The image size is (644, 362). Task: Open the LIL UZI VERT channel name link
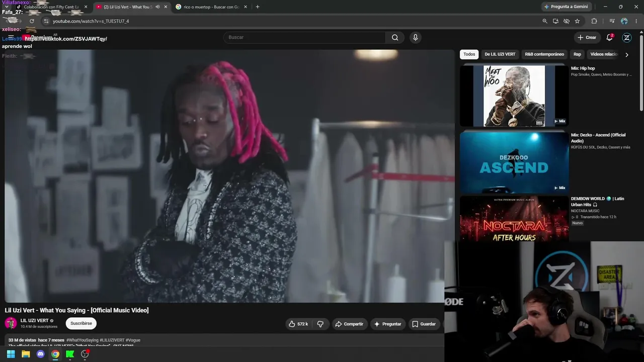[x=35, y=321]
